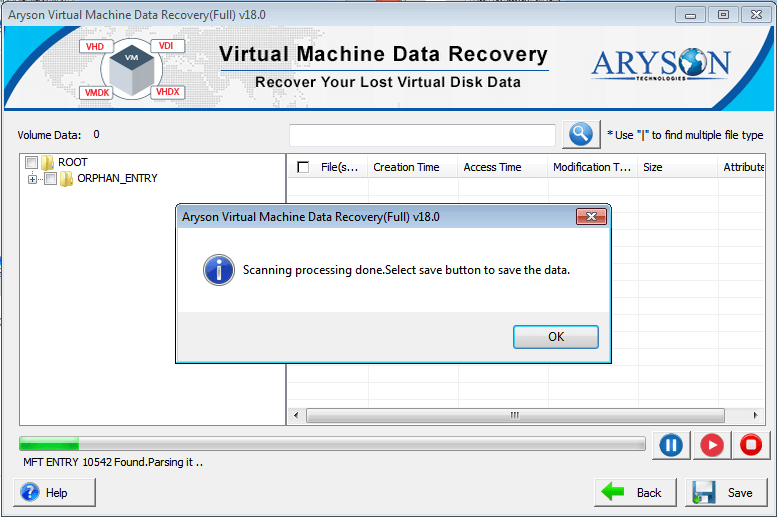The width and height of the screenshot is (777, 517).
Task: Pause scanning with the blue pause button
Action: [671, 445]
